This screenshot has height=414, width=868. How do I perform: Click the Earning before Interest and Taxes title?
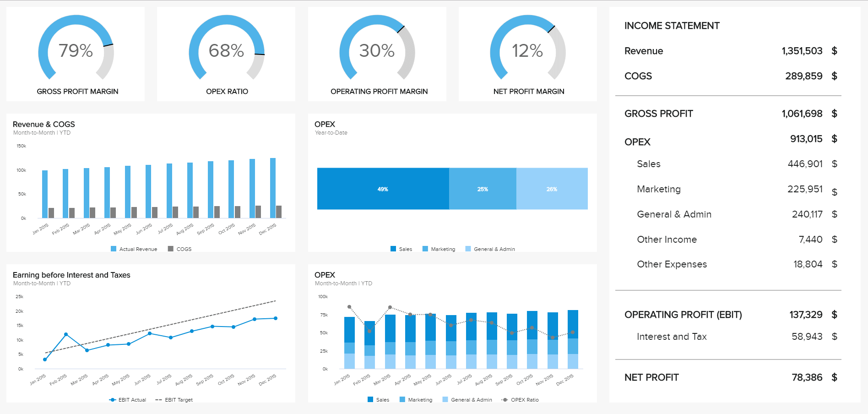pyautogui.click(x=71, y=275)
